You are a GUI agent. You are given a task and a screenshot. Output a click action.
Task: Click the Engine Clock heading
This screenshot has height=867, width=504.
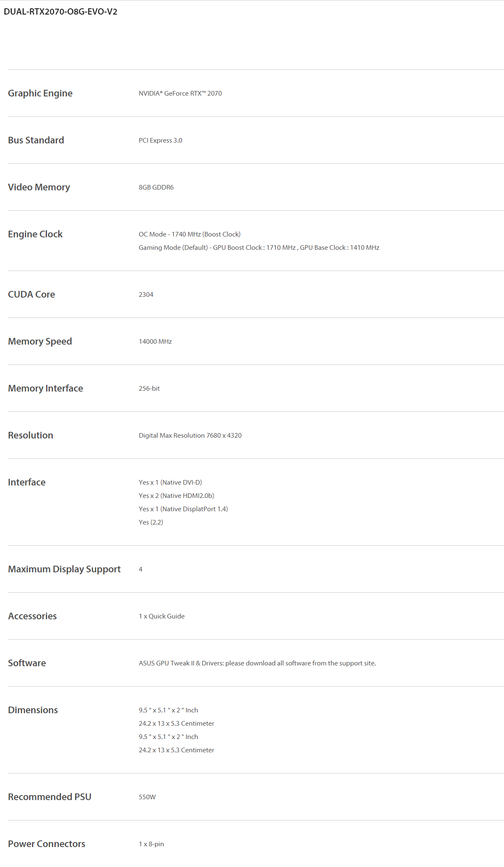[35, 234]
